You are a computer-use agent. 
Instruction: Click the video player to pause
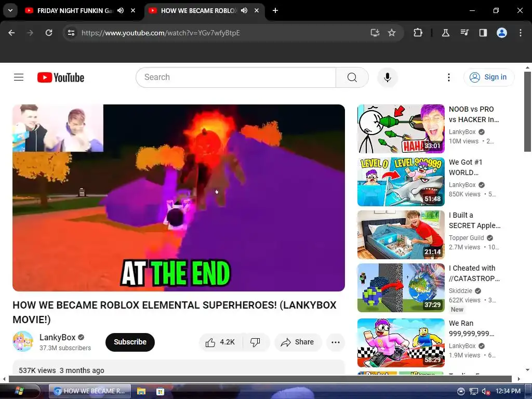coord(179,198)
